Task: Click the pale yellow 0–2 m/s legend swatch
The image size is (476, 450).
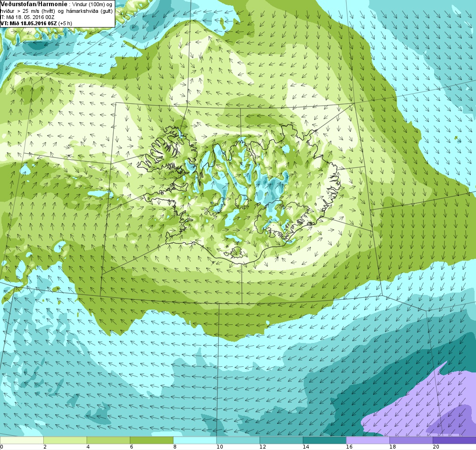Action: (22, 440)
